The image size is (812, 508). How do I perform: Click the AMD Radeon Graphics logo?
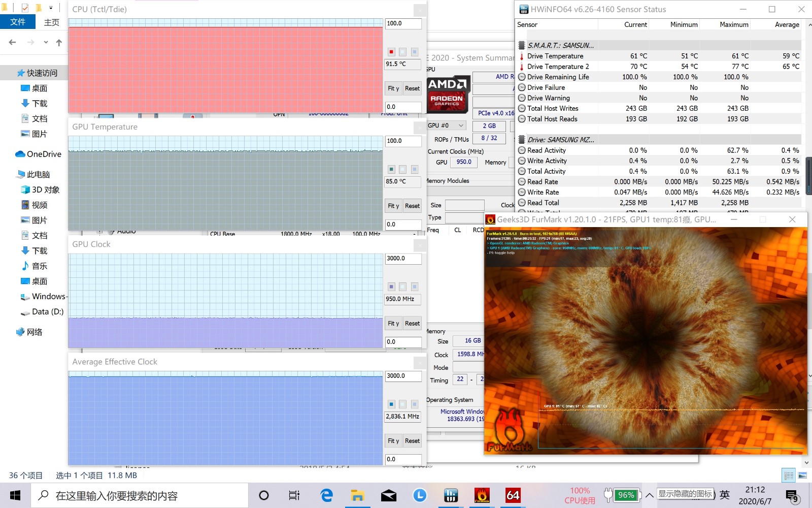pyautogui.click(x=448, y=93)
